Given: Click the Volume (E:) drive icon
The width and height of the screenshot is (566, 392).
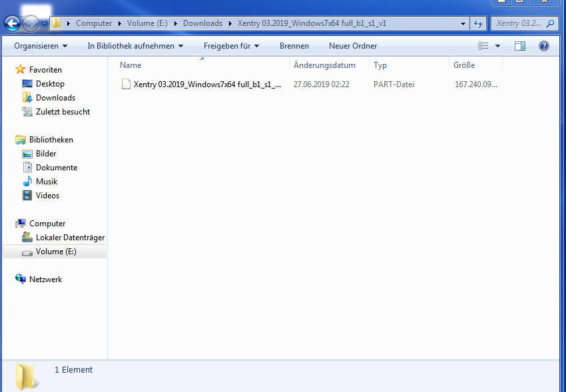Looking at the screenshot, I should coord(27,253).
